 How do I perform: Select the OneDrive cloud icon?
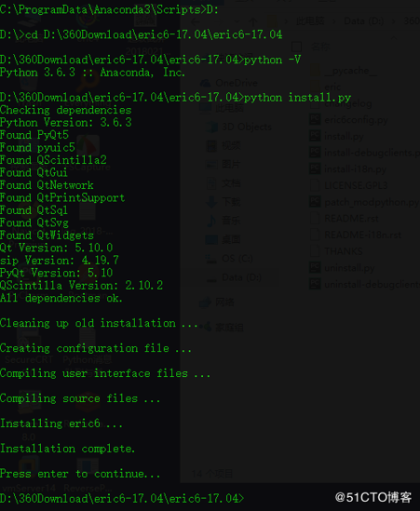pos(205,83)
